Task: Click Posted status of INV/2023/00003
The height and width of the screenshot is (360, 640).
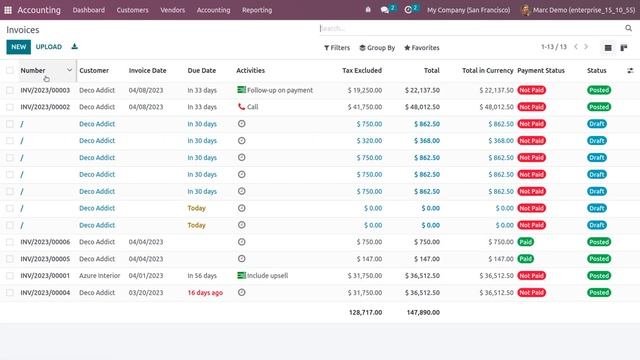Action: click(599, 90)
